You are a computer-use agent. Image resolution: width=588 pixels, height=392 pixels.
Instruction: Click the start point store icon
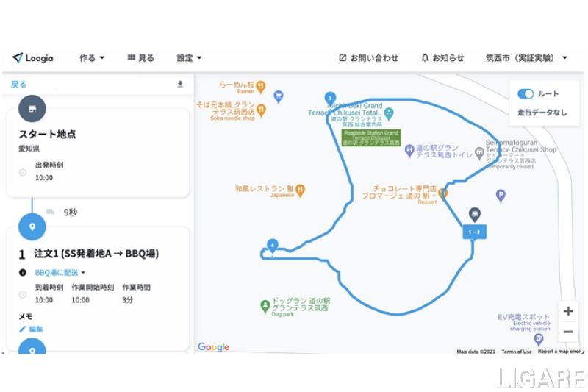point(32,110)
